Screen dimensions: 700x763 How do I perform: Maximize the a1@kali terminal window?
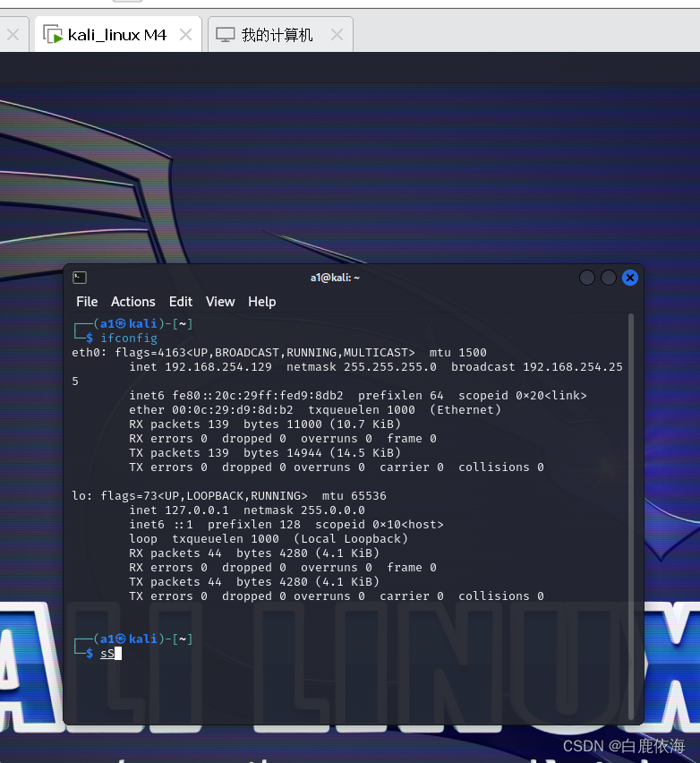point(609,278)
